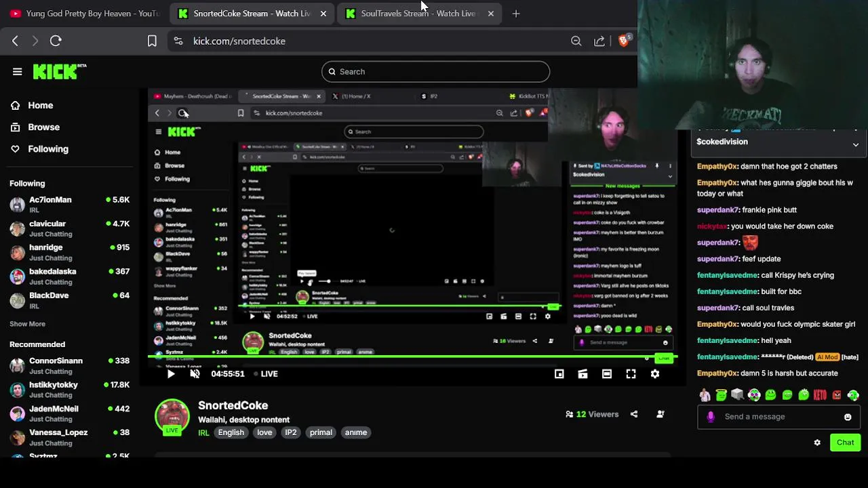Click the browser address bar URL
The width and height of the screenshot is (868, 488).
coord(239,41)
